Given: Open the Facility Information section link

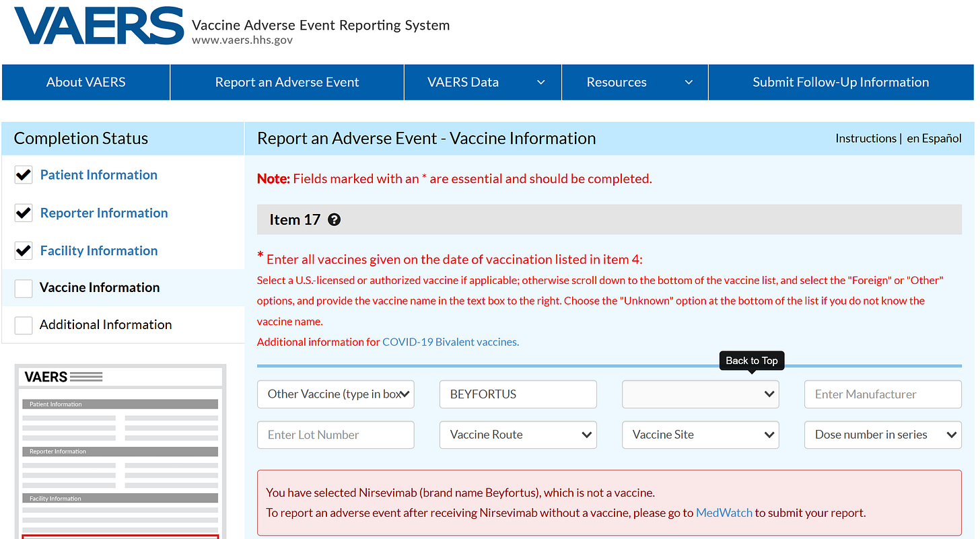Looking at the screenshot, I should pyautogui.click(x=99, y=251).
